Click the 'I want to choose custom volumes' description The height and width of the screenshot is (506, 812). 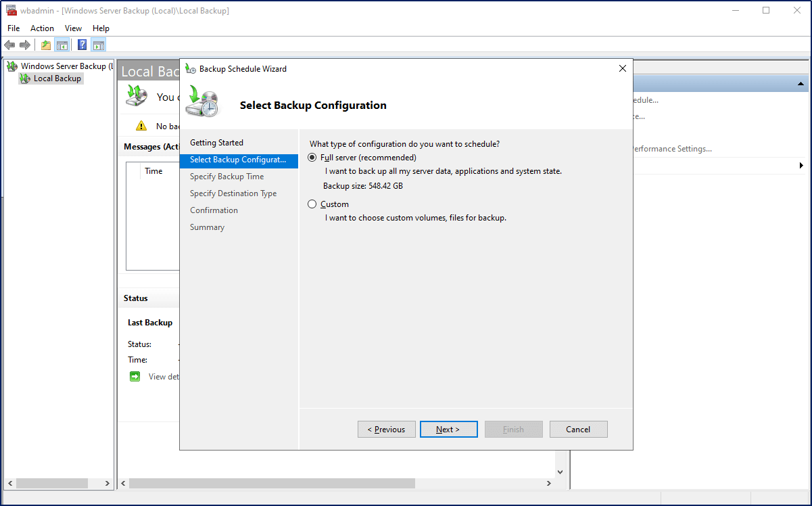[416, 218]
